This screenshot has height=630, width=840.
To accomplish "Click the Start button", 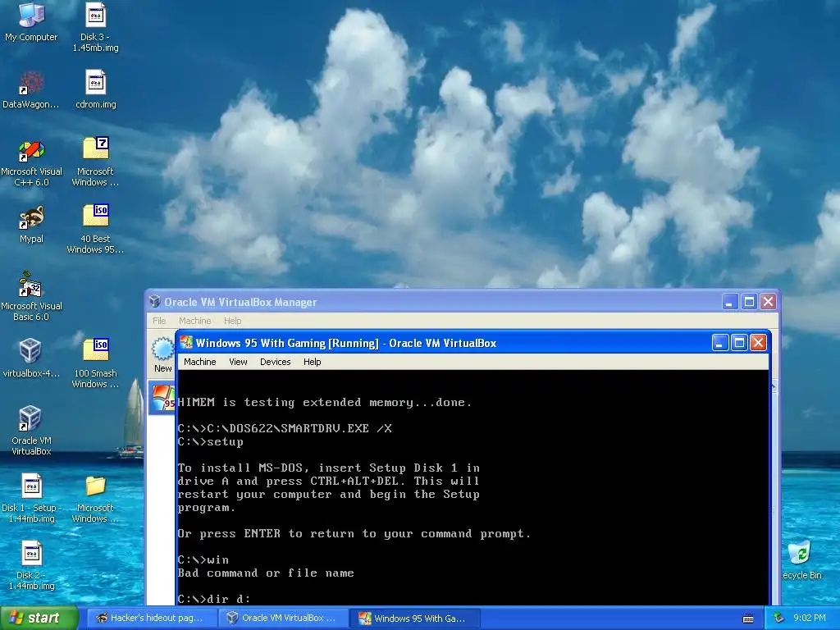I will 39,619.
